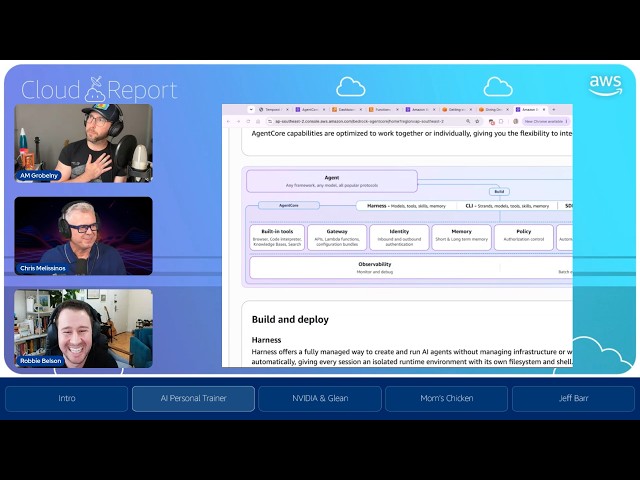
Task: Click the browser forward arrow
Action: 238,122
